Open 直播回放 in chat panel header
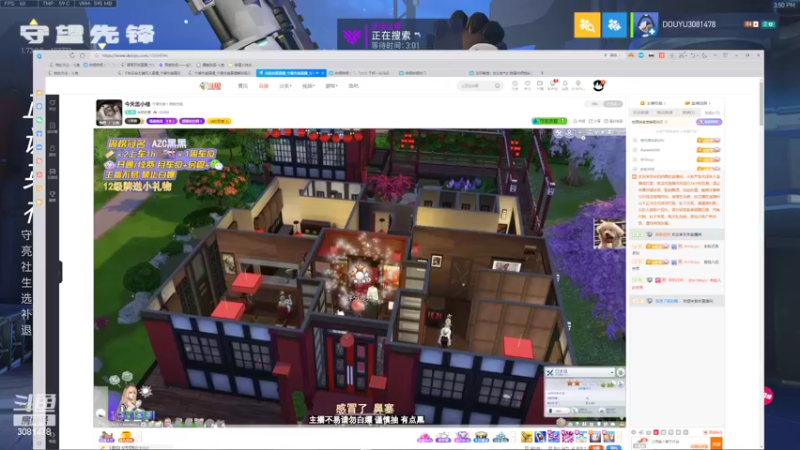The width and height of the screenshot is (800, 450). point(697,103)
